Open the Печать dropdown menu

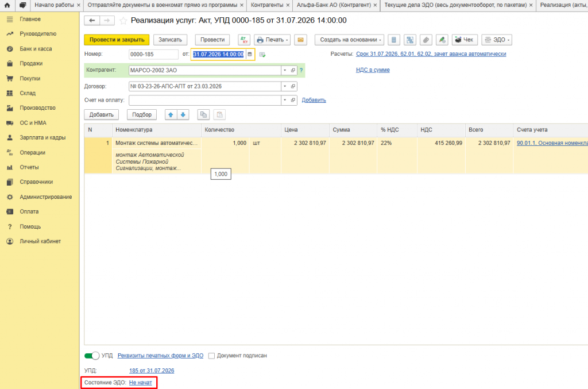pos(272,40)
